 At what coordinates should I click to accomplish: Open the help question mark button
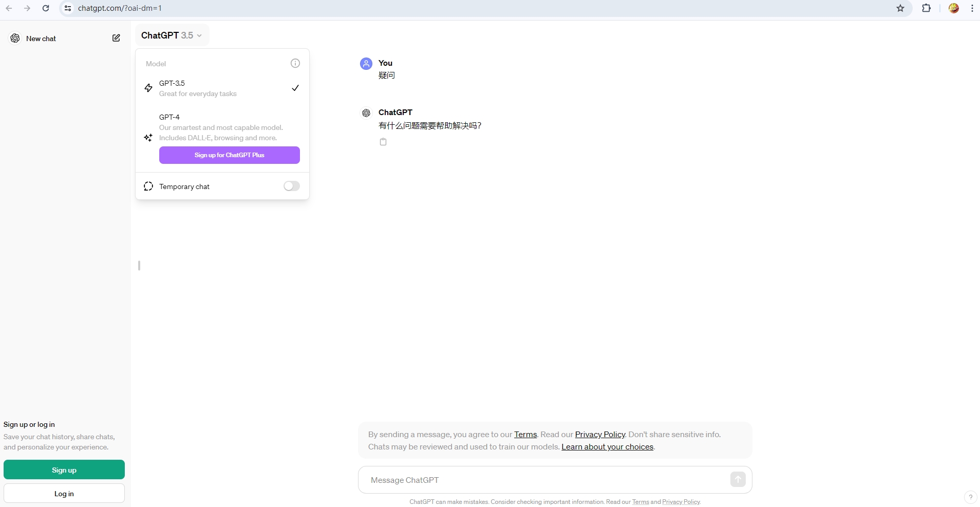point(970,497)
